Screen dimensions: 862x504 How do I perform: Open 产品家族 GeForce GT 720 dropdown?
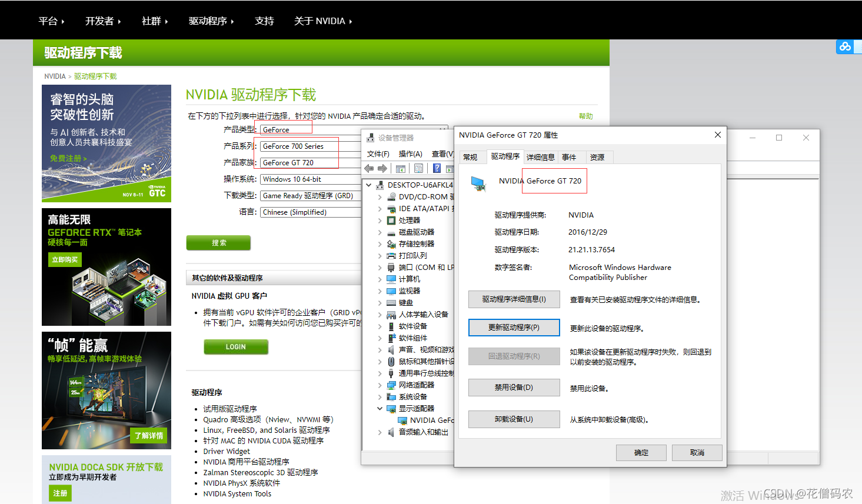311,163
